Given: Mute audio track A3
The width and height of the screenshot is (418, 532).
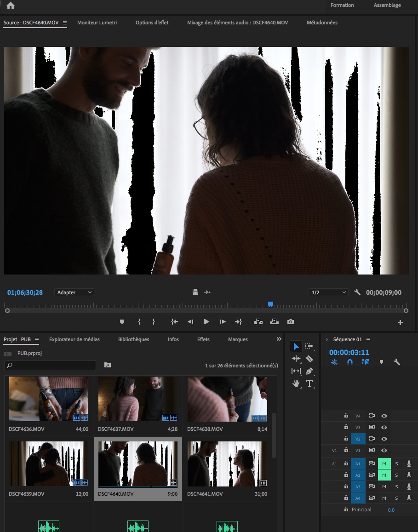Looking at the screenshot, I should (384, 486).
